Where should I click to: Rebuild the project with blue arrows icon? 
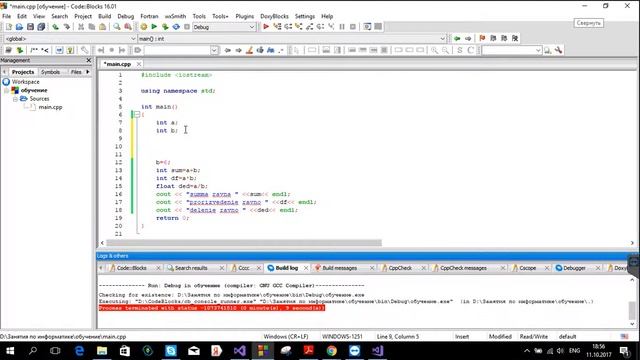(x=176, y=27)
